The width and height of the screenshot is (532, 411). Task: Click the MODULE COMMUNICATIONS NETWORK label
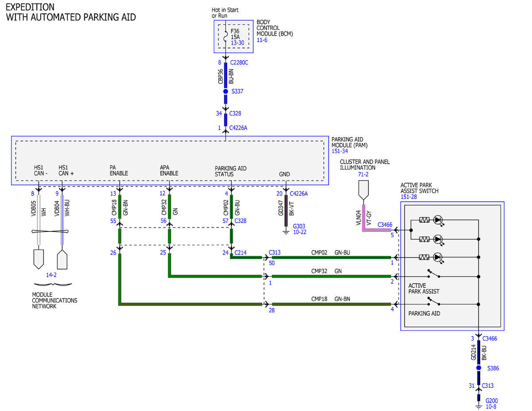(55, 301)
